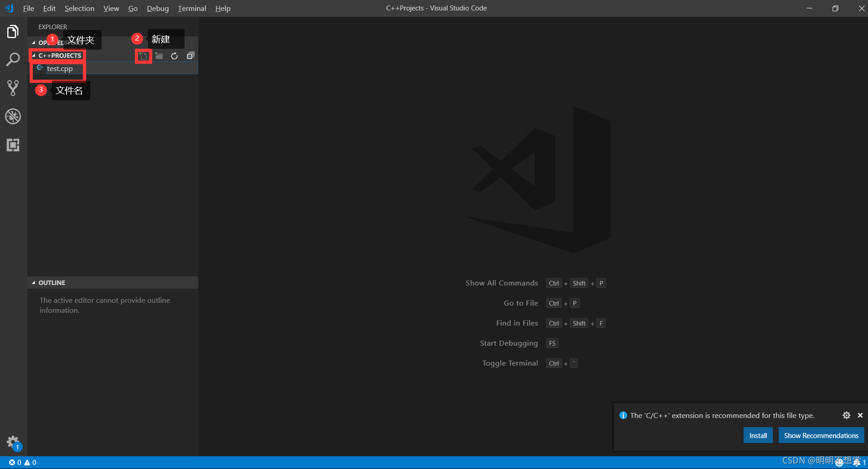Open the Manage gear in activity bar
This screenshot has width=868, height=469.
(13, 442)
